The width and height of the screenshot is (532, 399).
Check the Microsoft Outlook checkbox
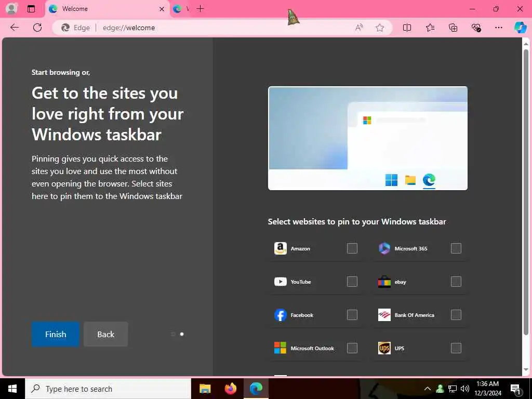click(352, 348)
